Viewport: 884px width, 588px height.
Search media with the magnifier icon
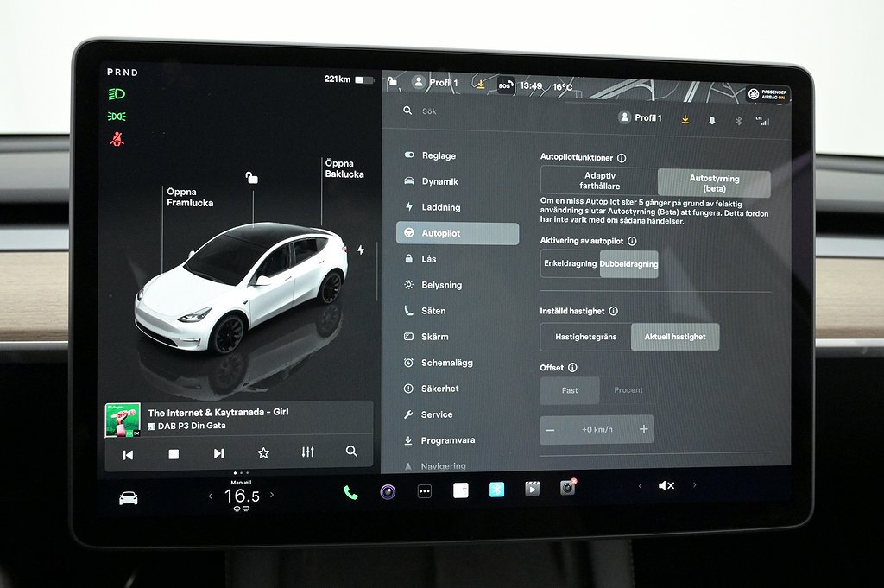[351, 452]
